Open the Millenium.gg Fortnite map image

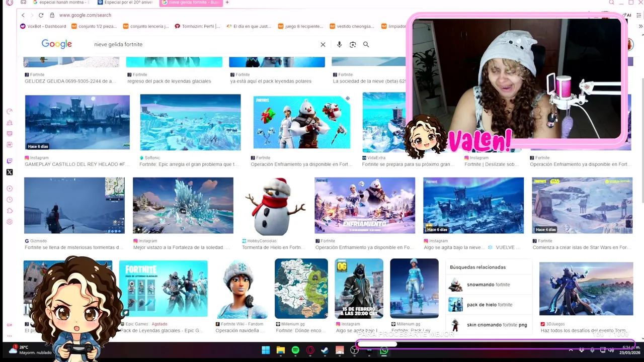click(301, 289)
